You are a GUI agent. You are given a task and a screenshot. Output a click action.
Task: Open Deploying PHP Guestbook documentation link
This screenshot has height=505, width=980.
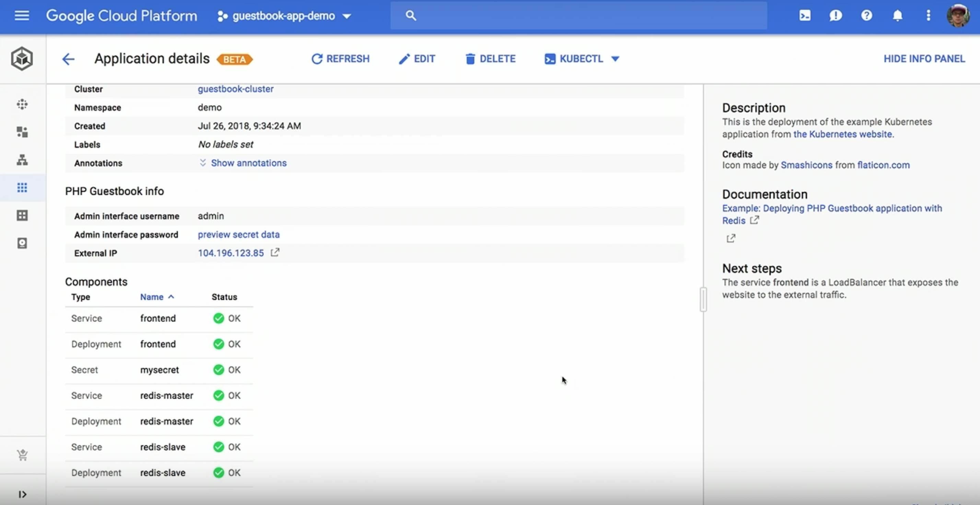click(832, 214)
